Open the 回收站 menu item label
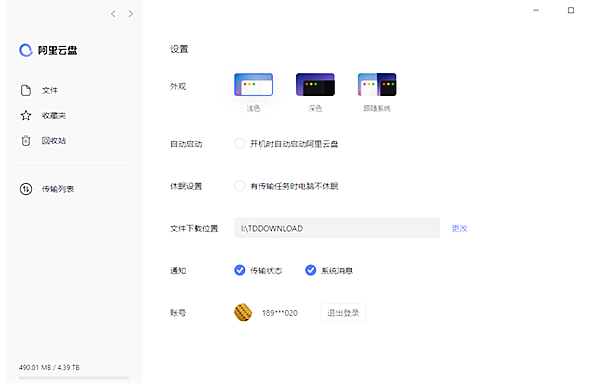The height and width of the screenshot is (383, 600). pos(54,140)
